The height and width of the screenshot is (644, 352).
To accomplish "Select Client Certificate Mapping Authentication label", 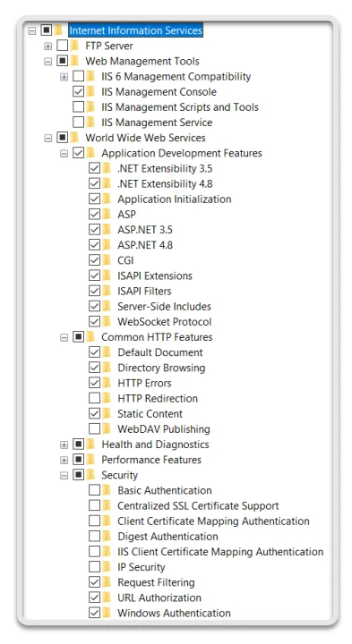I will (x=213, y=521).
